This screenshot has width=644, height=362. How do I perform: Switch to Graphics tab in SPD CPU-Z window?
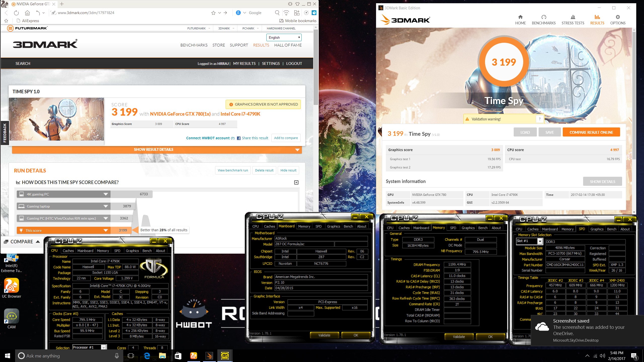click(597, 229)
